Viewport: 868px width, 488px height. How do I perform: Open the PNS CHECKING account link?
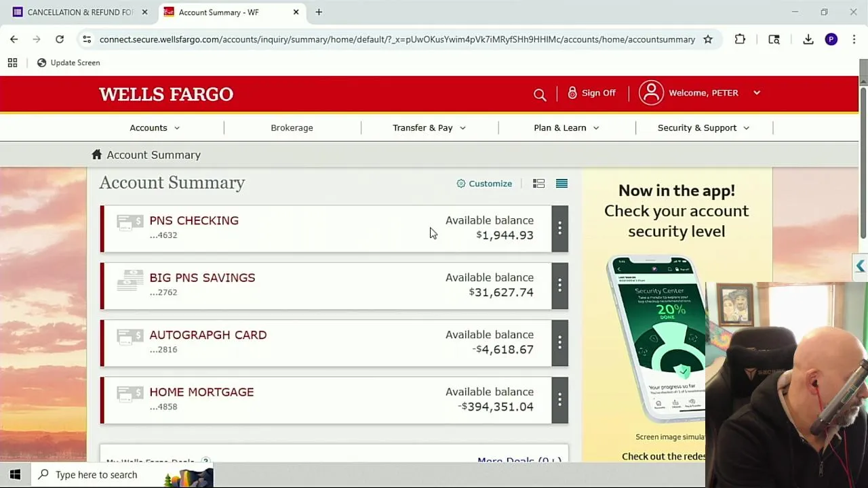point(194,220)
